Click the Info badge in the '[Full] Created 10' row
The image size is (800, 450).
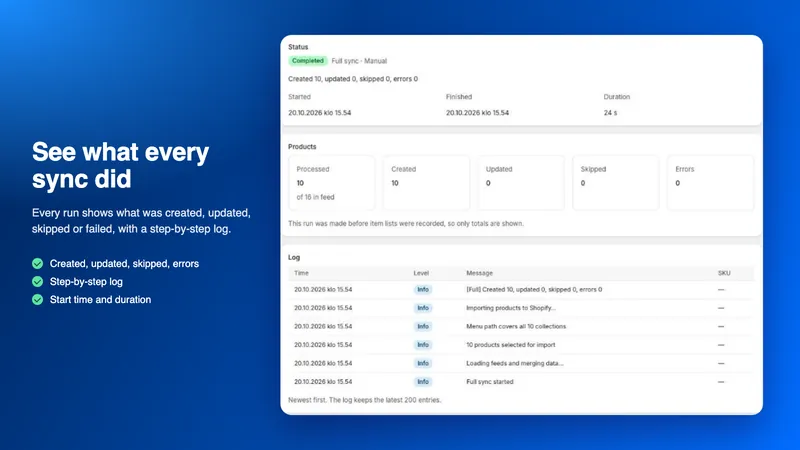[x=423, y=290]
